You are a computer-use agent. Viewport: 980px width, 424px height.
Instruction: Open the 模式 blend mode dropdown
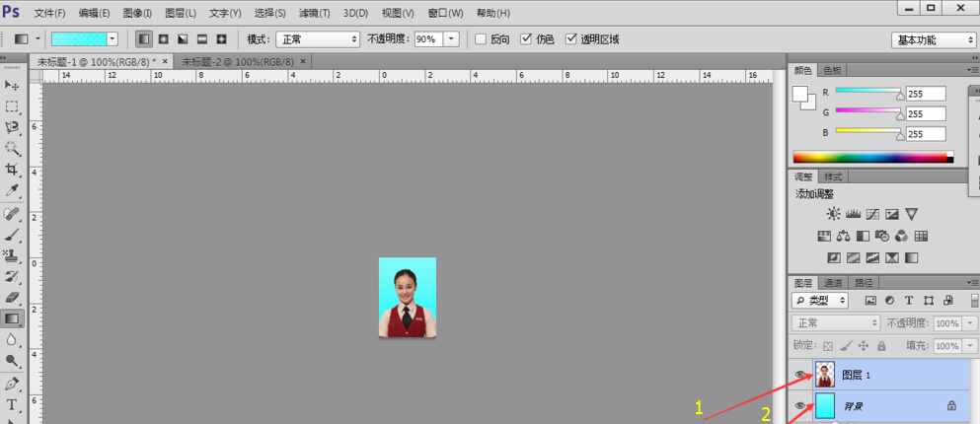coord(318,39)
